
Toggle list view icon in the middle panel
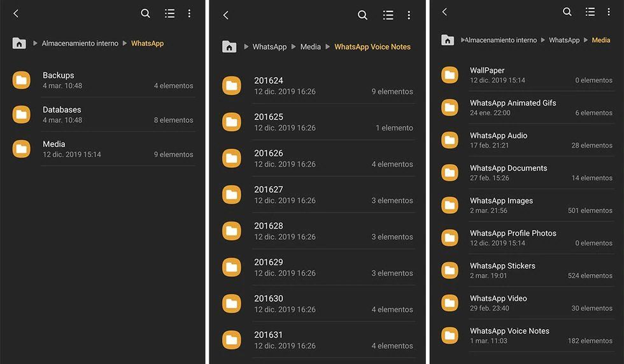388,15
